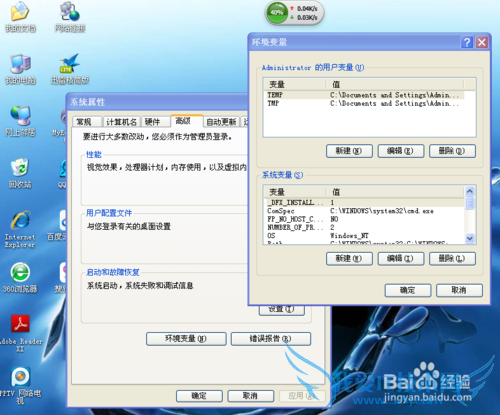The height and width of the screenshot is (415, 500).
Task: Open the Recycle Bin icon
Action: click(x=20, y=173)
